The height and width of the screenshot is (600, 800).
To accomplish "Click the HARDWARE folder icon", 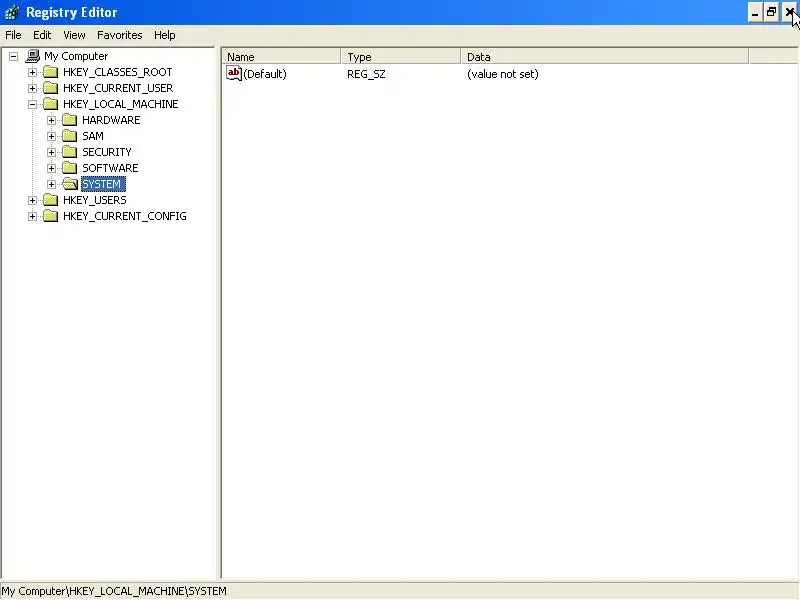I will coord(69,120).
